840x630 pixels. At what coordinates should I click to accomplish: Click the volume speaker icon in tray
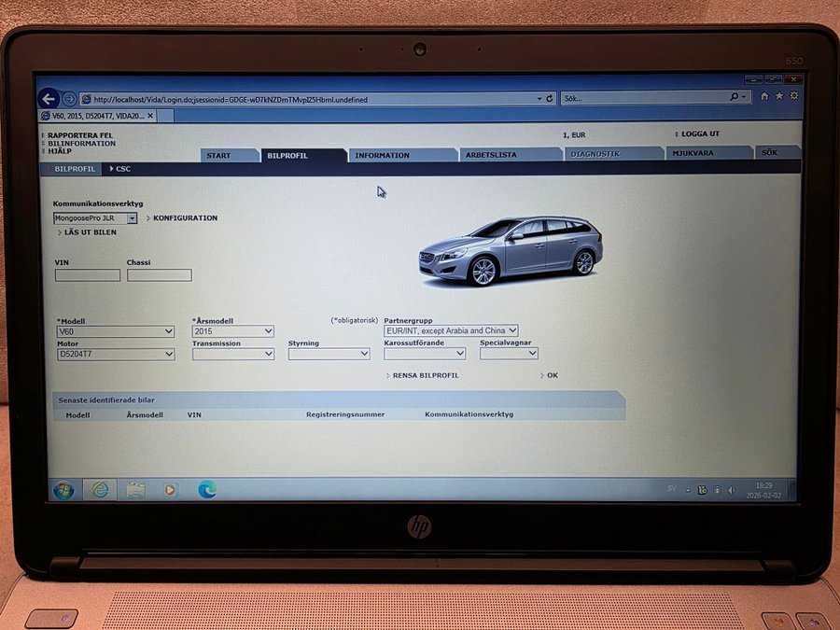(731, 490)
